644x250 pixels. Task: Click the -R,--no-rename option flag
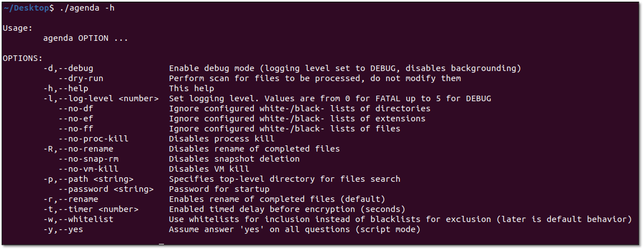78,149
